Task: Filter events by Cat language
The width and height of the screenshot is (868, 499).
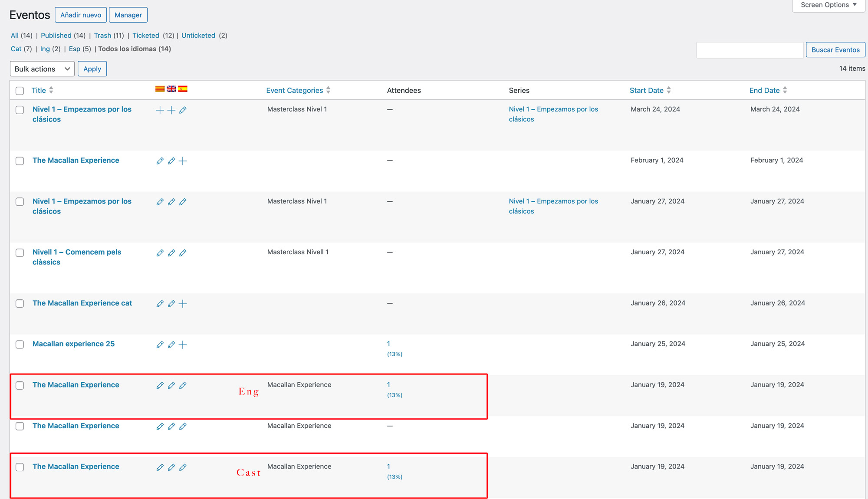Action: click(x=16, y=49)
